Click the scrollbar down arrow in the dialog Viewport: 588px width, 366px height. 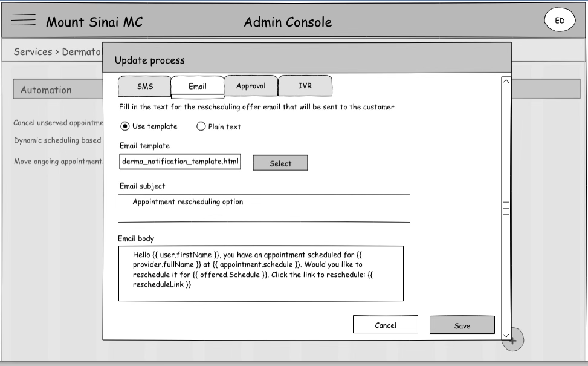(505, 335)
